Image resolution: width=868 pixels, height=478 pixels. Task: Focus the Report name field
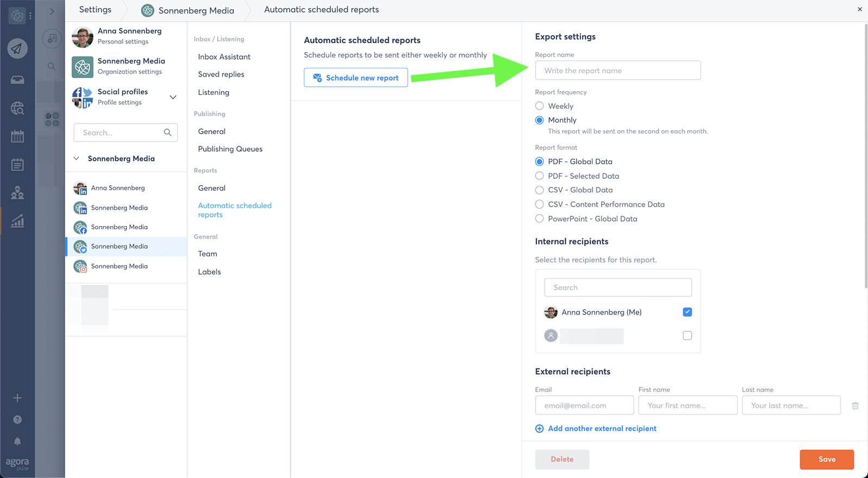[x=618, y=70]
